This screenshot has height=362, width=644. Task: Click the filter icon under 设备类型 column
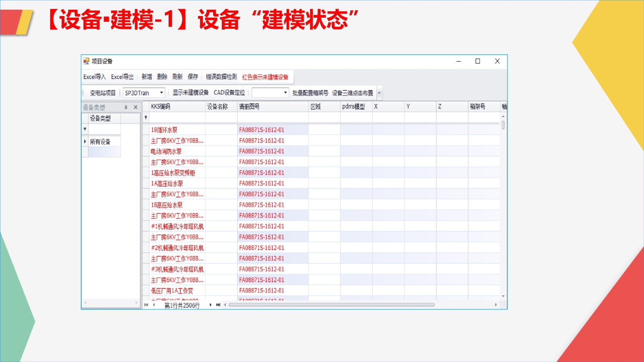pyautogui.click(x=85, y=129)
